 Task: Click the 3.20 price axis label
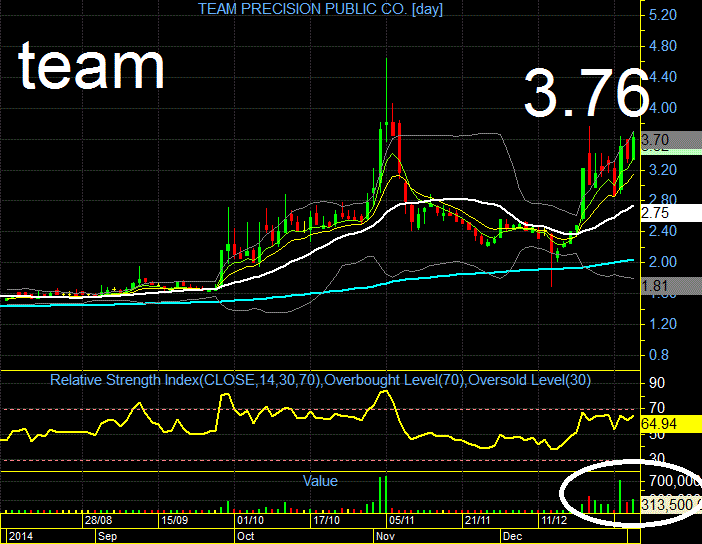(x=663, y=170)
